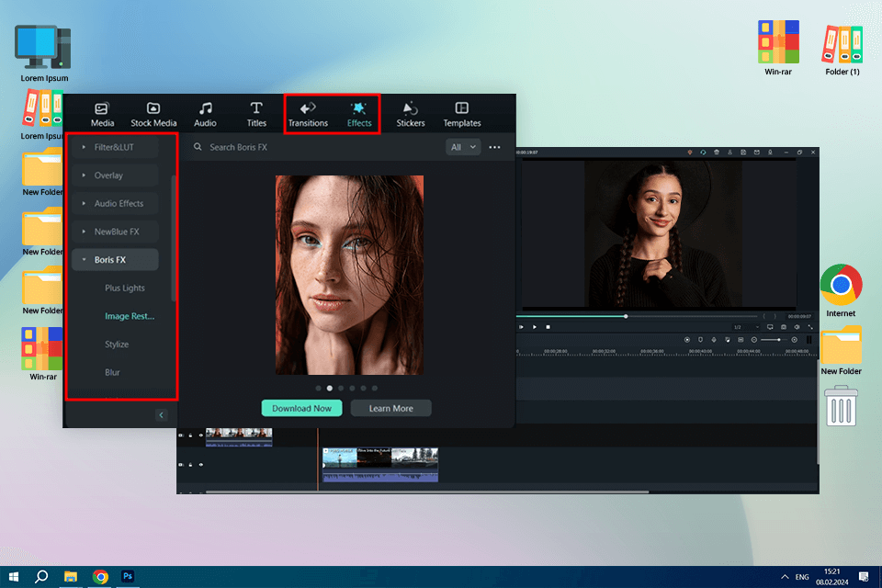This screenshot has height=588, width=882.
Task: Click the Boris FX portrait preview image
Action: [x=349, y=275]
